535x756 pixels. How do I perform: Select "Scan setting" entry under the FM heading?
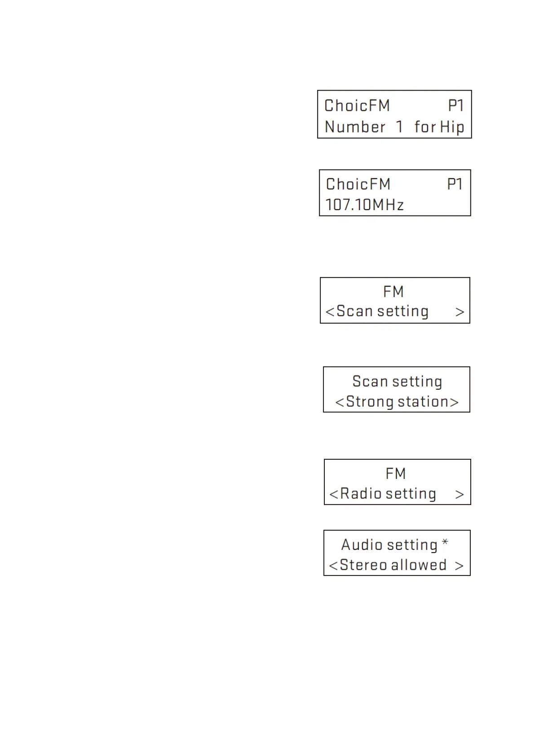coord(382,311)
